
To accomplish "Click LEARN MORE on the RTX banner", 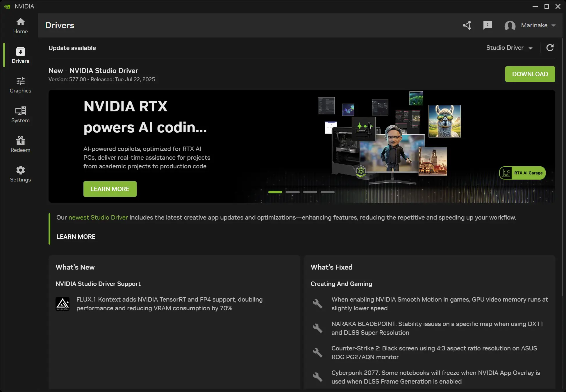I will [x=110, y=189].
